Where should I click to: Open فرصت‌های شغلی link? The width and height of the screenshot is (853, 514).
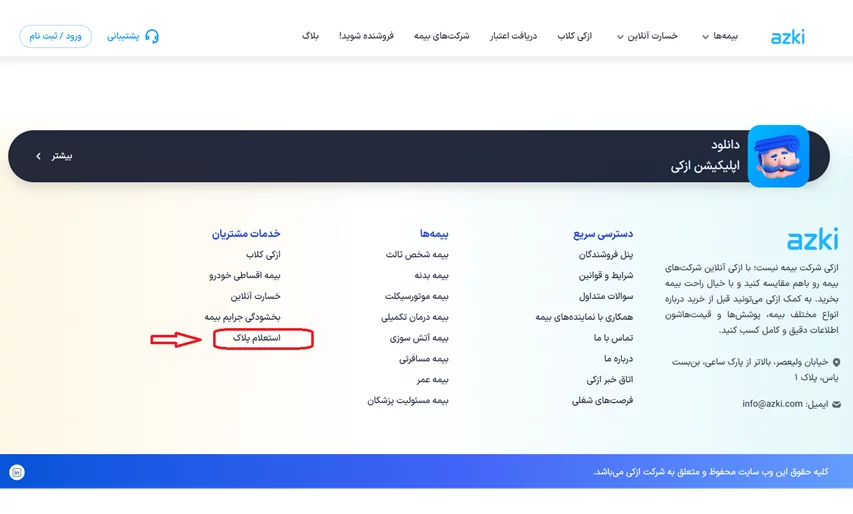coord(602,400)
